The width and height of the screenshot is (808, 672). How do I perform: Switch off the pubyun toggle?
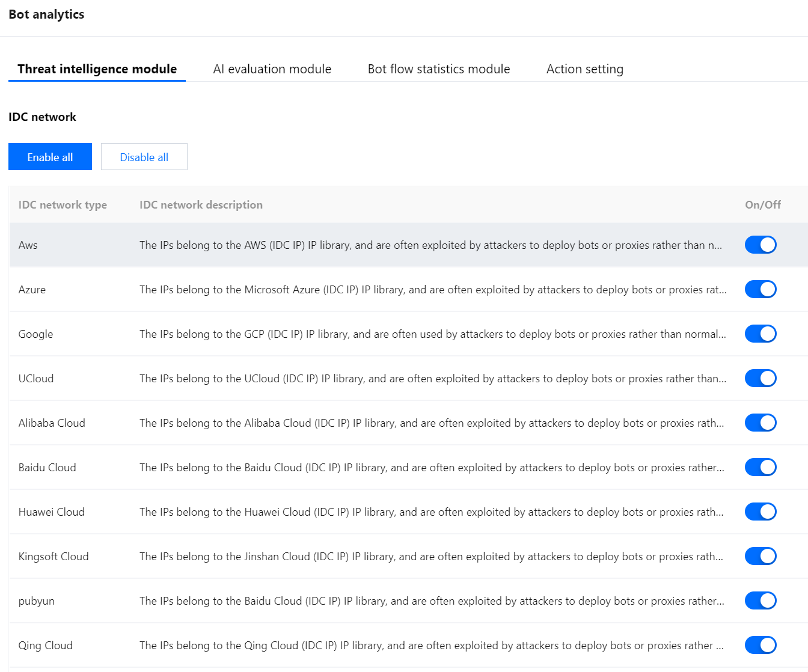tap(761, 600)
